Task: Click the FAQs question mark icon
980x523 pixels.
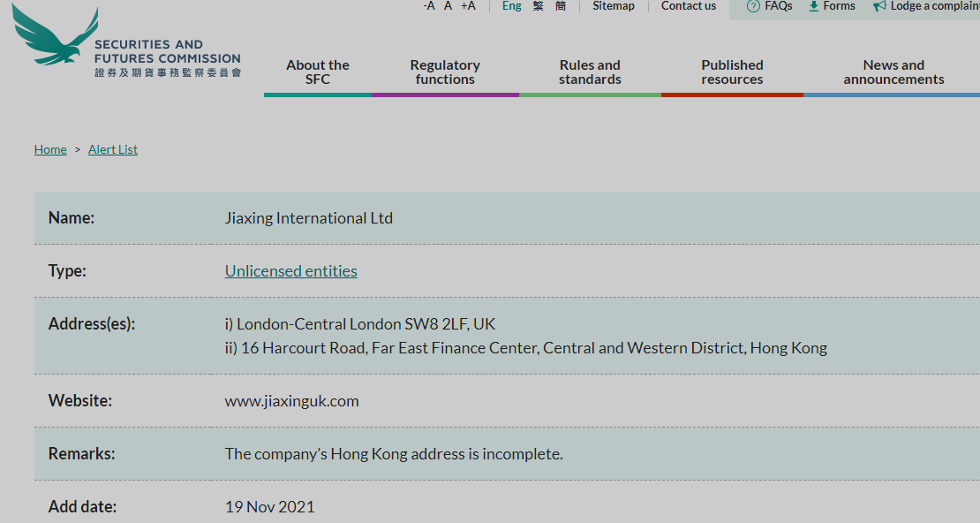Action: tap(753, 6)
